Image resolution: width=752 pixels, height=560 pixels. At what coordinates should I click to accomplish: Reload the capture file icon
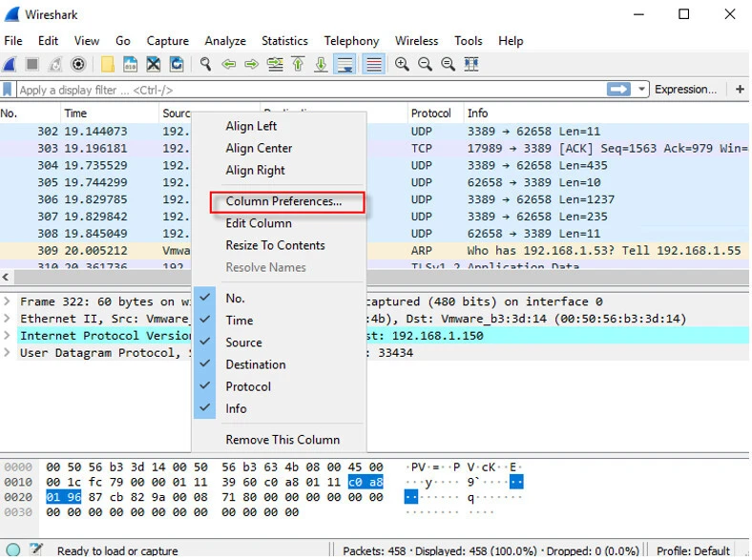click(177, 65)
